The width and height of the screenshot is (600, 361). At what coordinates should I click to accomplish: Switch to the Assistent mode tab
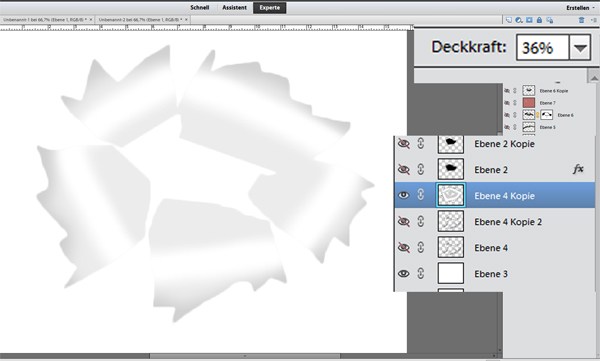[x=235, y=8]
